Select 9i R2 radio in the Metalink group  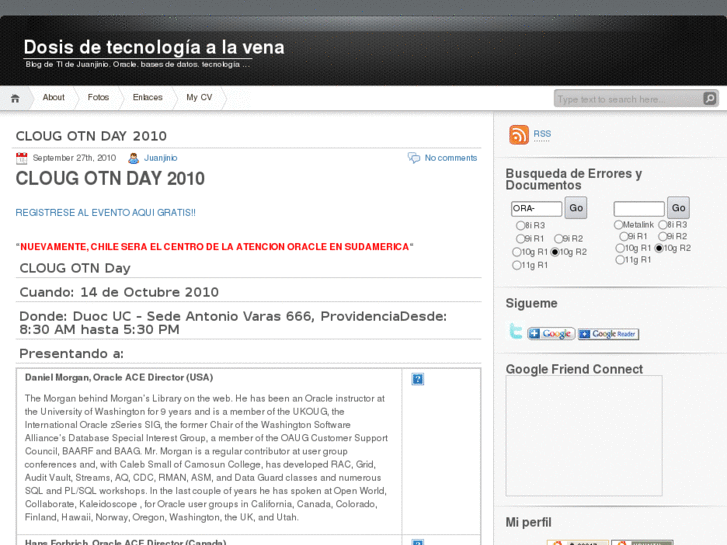[x=663, y=236]
